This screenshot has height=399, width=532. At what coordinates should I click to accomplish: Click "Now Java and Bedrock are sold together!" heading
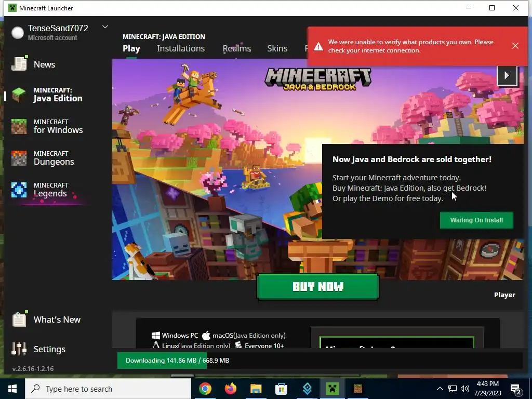[x=412, y=159]
